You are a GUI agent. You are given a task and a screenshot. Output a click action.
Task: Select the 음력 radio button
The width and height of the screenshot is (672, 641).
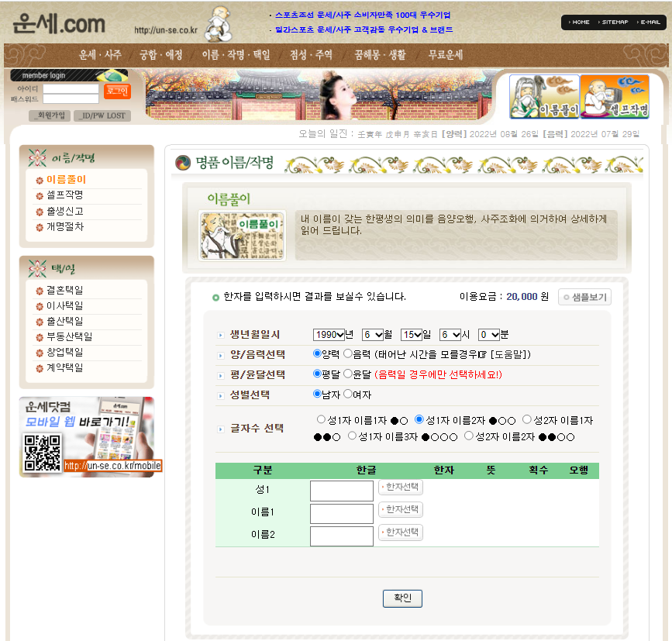tap(348, 353)
